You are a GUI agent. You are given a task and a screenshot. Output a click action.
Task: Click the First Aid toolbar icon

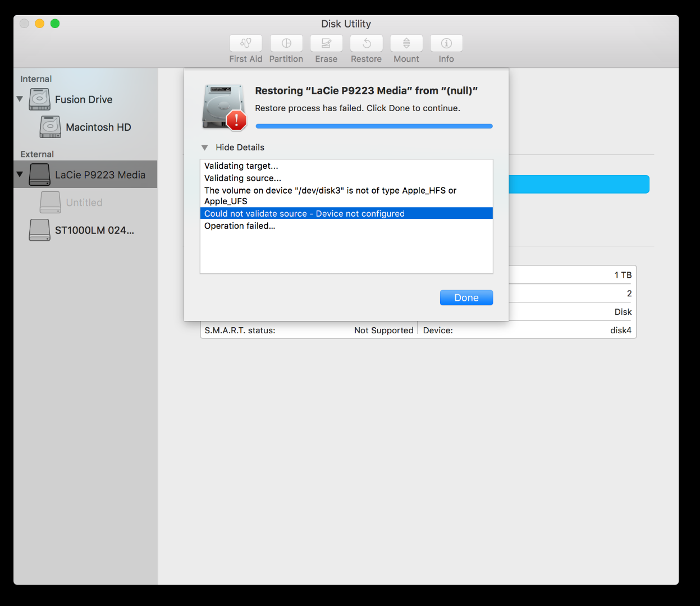coord(246,43)
